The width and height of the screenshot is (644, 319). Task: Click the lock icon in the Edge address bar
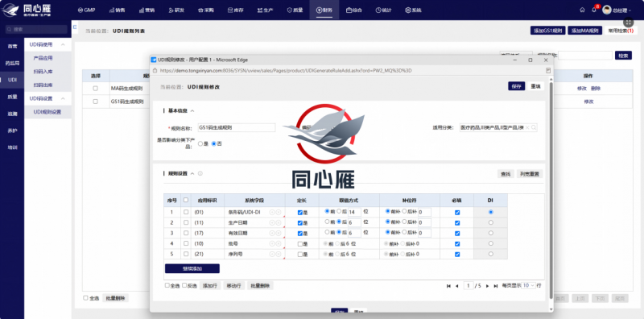click(155, 71)
